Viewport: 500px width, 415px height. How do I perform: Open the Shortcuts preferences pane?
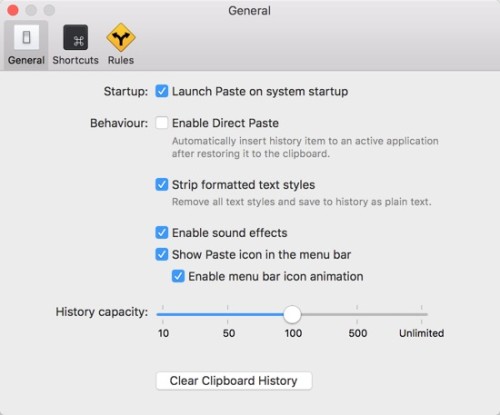[75, 45]
